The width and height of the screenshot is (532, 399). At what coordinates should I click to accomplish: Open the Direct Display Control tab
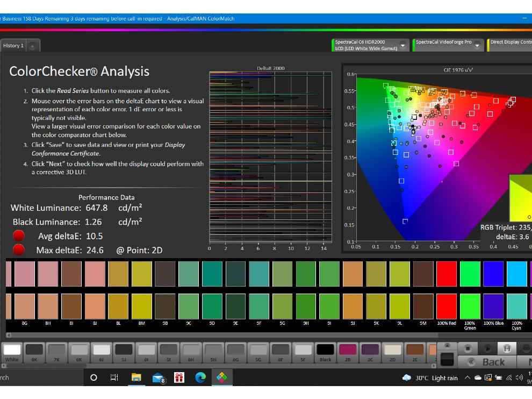coord(510,45)
